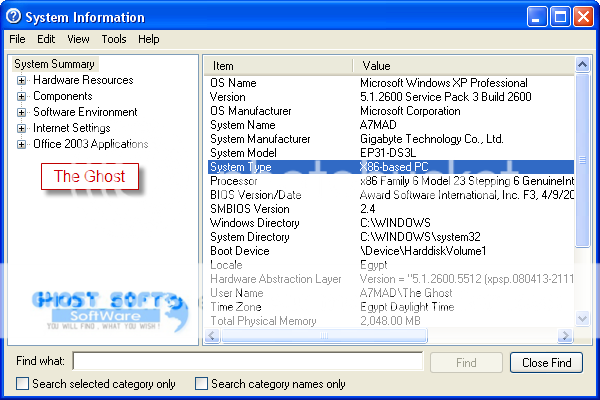Open the Edit menu

coord(46,39)
